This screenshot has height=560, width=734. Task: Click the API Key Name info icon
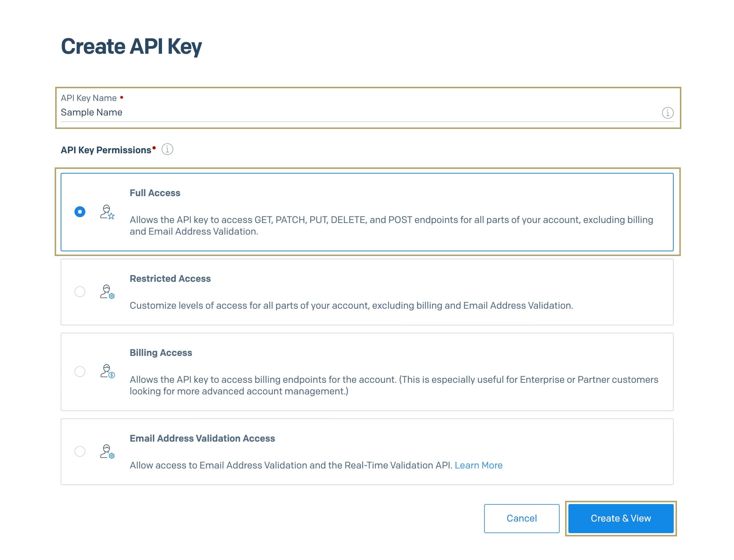[x=668, y=113]
